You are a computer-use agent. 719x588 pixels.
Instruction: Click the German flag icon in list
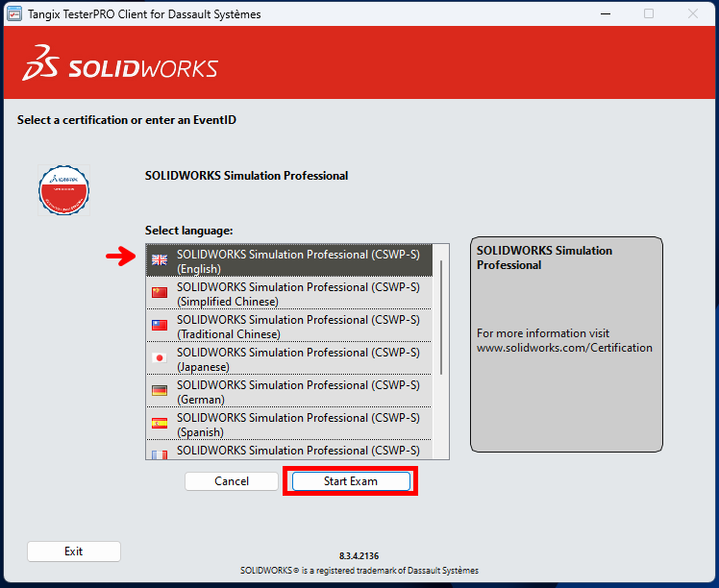pos(160,391)
